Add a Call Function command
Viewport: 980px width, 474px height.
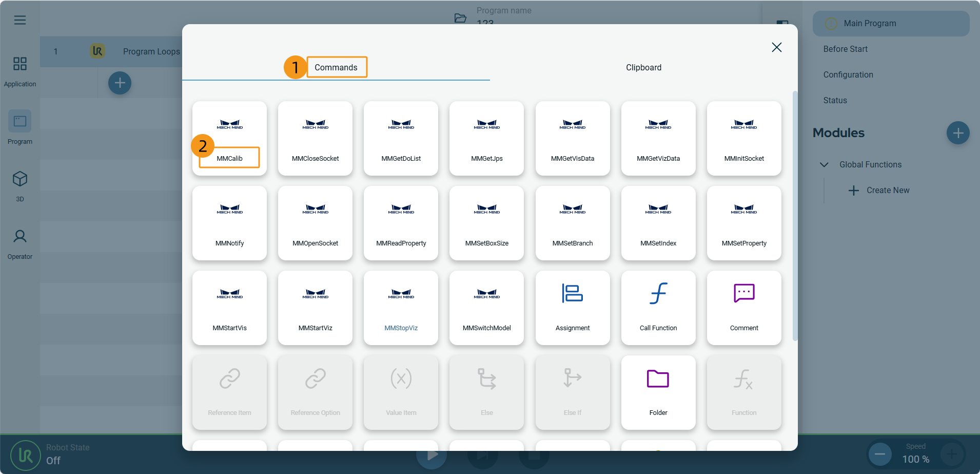click(658, 308)
